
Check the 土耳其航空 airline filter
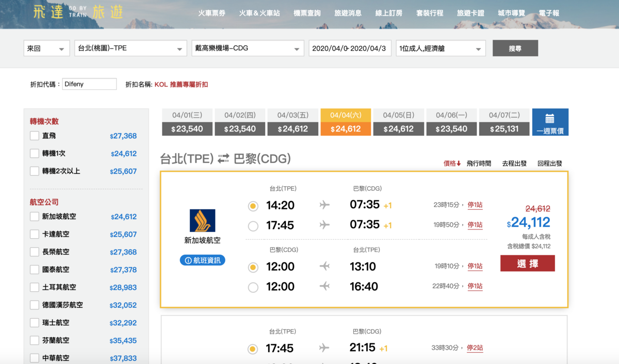coord(35,287)
